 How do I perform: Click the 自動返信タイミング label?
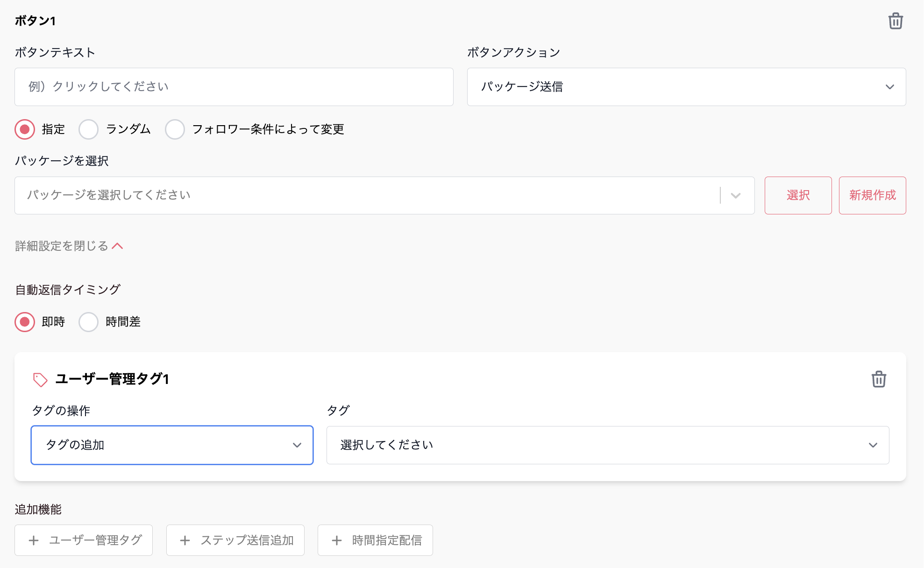pos(68,290)
